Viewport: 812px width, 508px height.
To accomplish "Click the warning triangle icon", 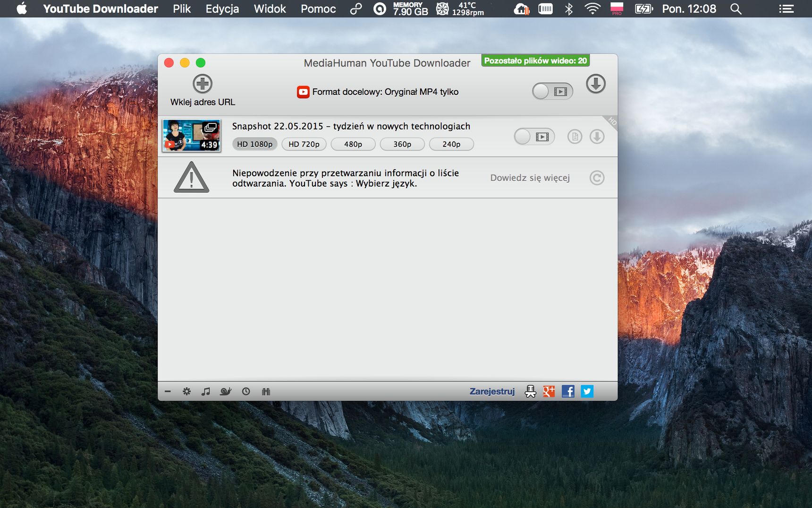I will 191,177.
